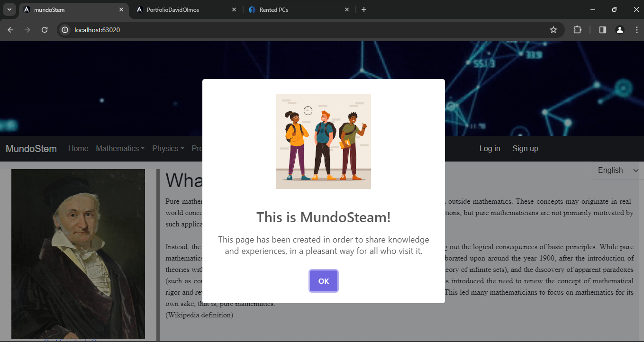This screenshot has height=342, width=644.
Task: Reload the current page
Action: [45, 30]
